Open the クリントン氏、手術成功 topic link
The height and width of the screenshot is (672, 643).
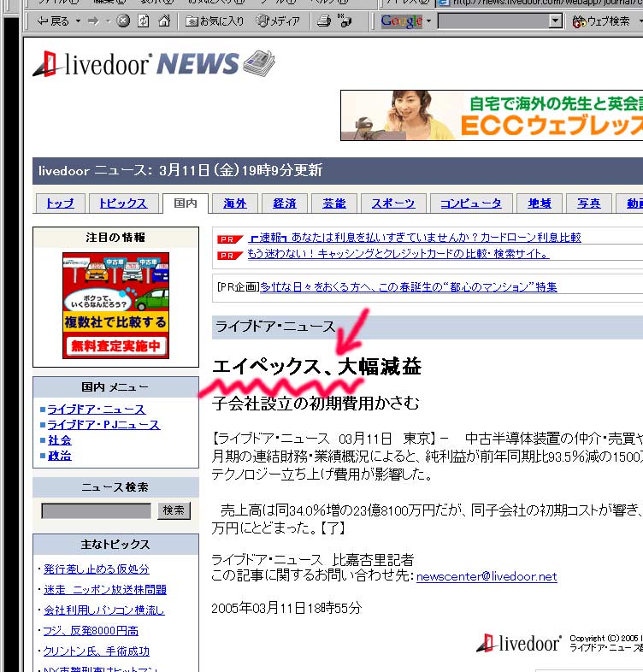[x=97, y=651]
